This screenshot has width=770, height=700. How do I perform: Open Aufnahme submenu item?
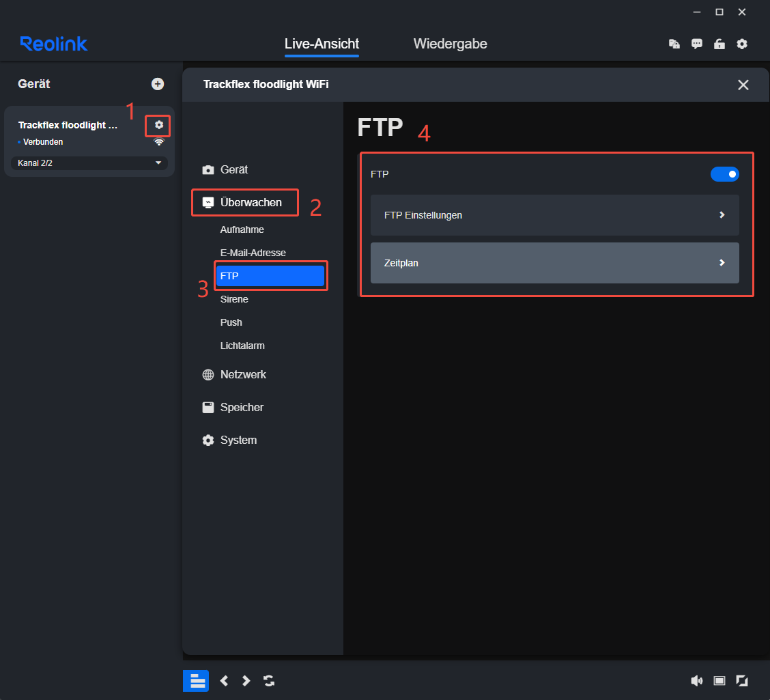(x=242, y=229)
